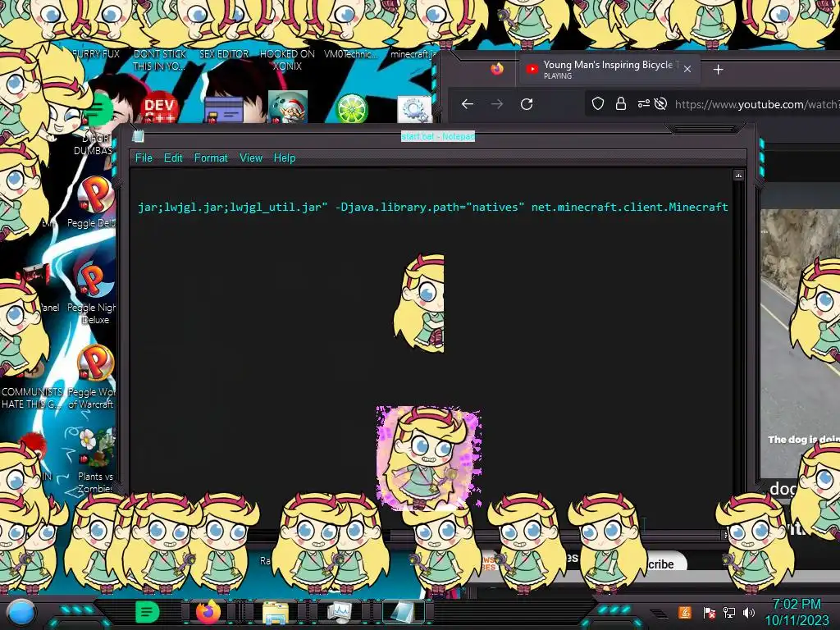This screenshot has width=840, height=630.
Task: Go forward in Firefox
Action: 497,104
